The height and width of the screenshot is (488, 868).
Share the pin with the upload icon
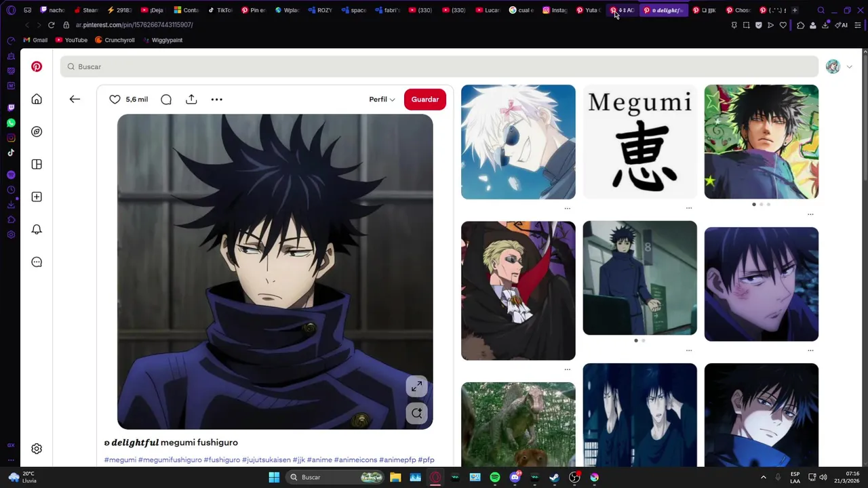pyautogui.click(x=191, y=99)
